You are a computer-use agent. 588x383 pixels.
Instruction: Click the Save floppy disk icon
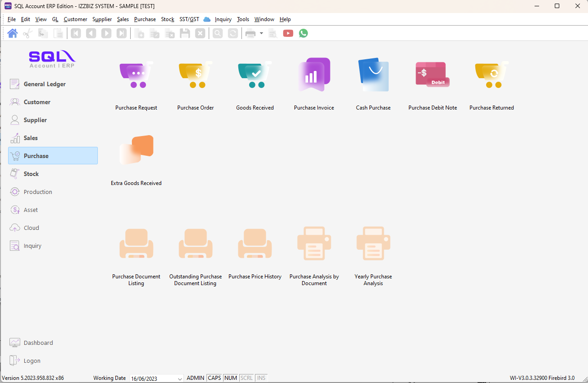coord(185,33)
